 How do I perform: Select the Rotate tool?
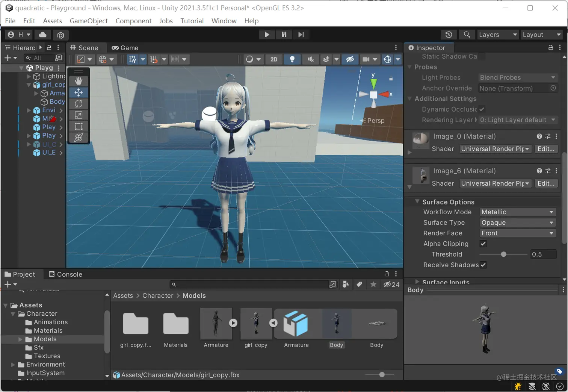point(79,104)
